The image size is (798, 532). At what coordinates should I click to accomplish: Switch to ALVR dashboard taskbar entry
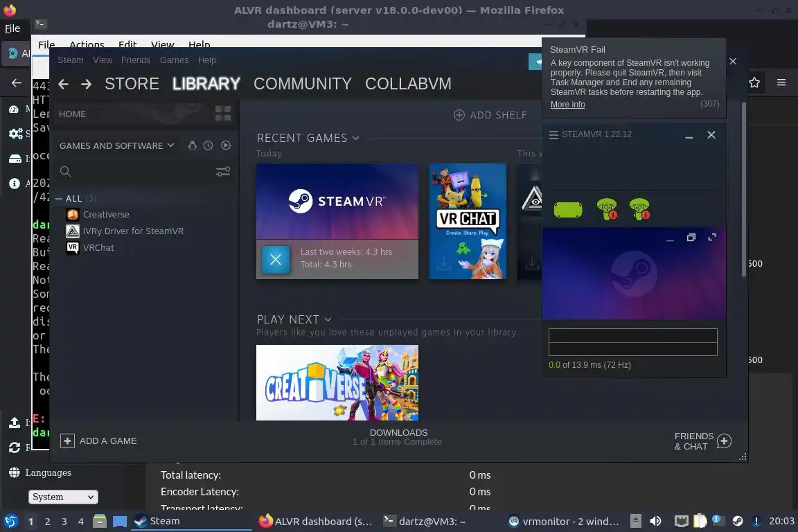pos(316,522)
